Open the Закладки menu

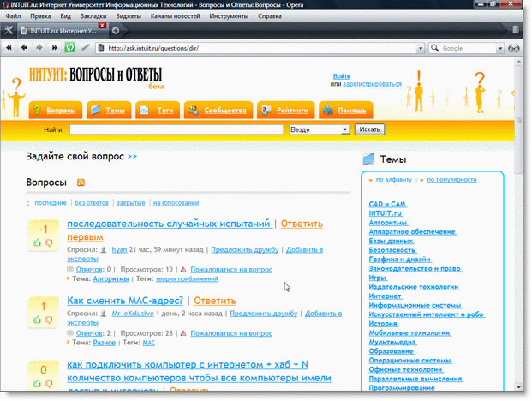pyautogui.click(x=93, y=16)
